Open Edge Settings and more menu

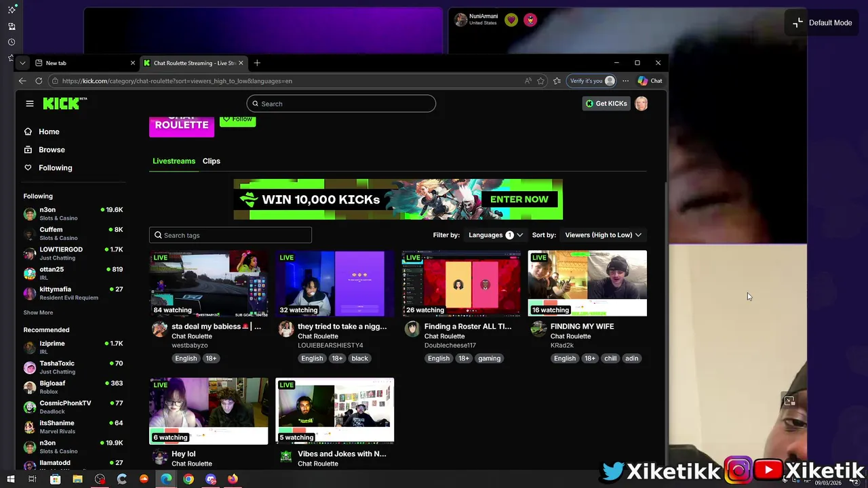625,81
